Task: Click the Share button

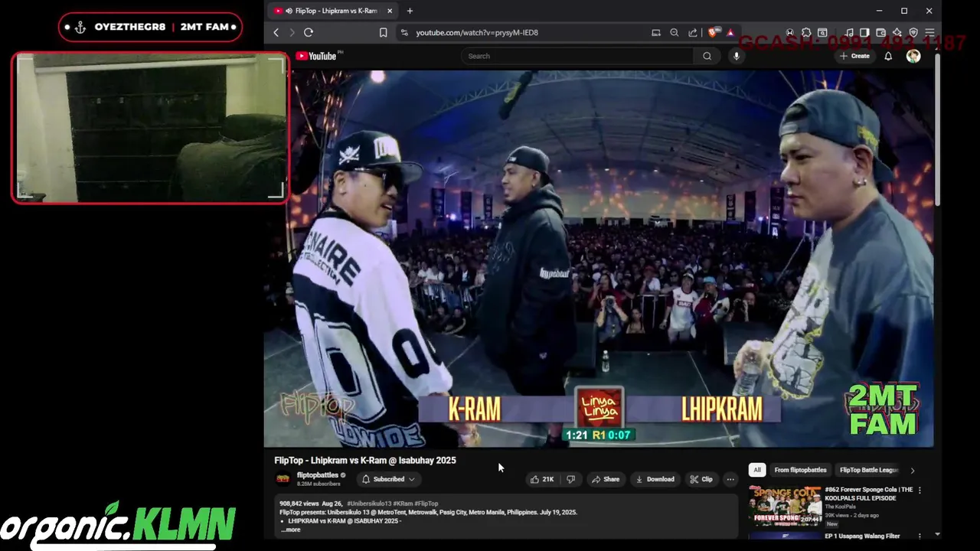Action: (605, 479)
